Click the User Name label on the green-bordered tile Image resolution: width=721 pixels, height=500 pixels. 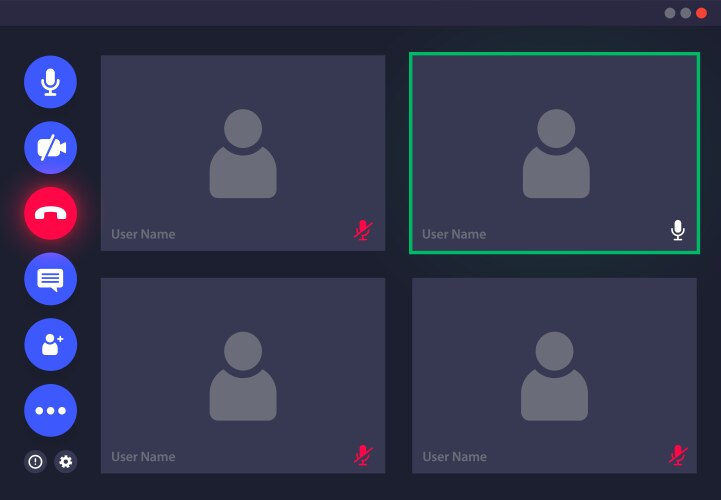(x=454, y=234)
